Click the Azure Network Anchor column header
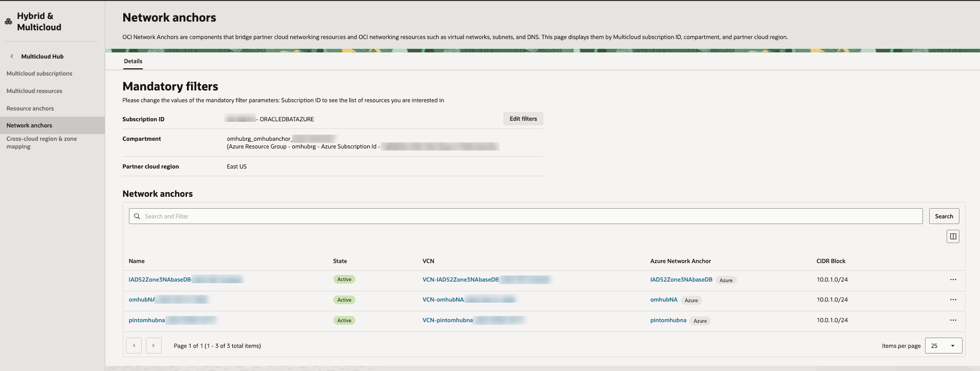Image resolution: width=980 pixels, height=371 pixels. click(681, 261)
